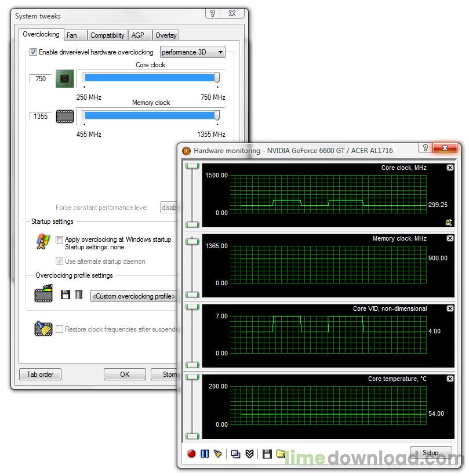Click the 900.00 memory clock reading
Image resolution: width=469 pixels, height=476 pixels.
(438, 258)
